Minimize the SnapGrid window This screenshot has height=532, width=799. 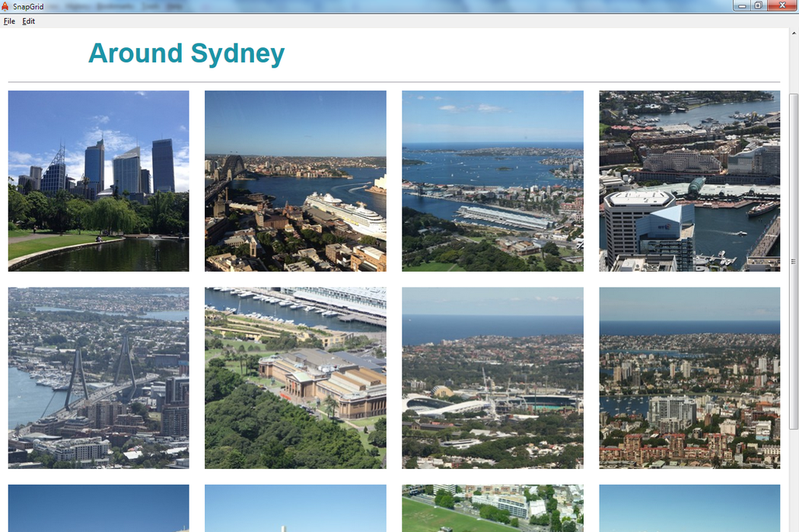742,6
